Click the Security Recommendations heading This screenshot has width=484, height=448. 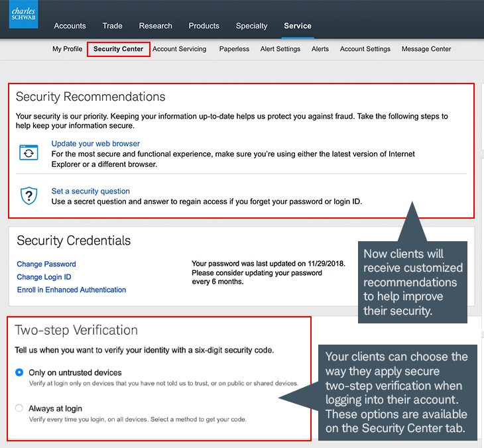click(90, 97)
